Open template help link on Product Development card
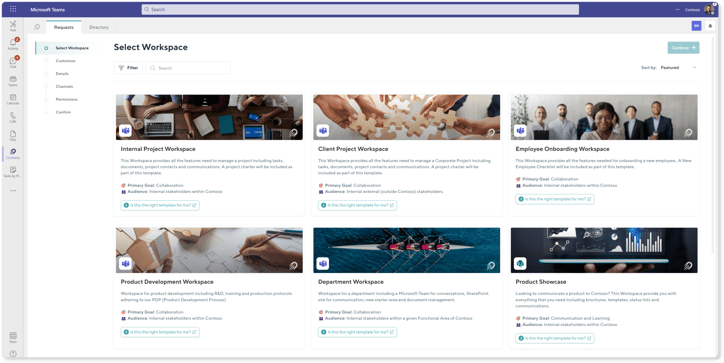 160,332
